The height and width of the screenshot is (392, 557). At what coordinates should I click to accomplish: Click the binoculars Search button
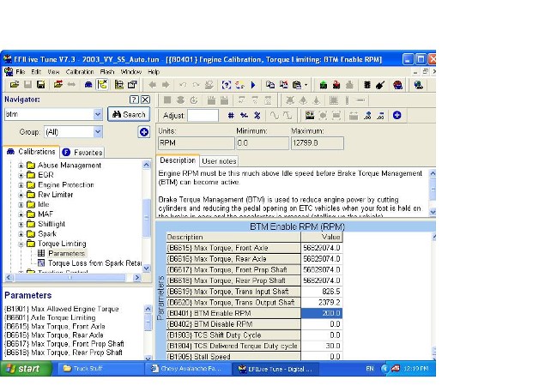[x=129, y=114]
